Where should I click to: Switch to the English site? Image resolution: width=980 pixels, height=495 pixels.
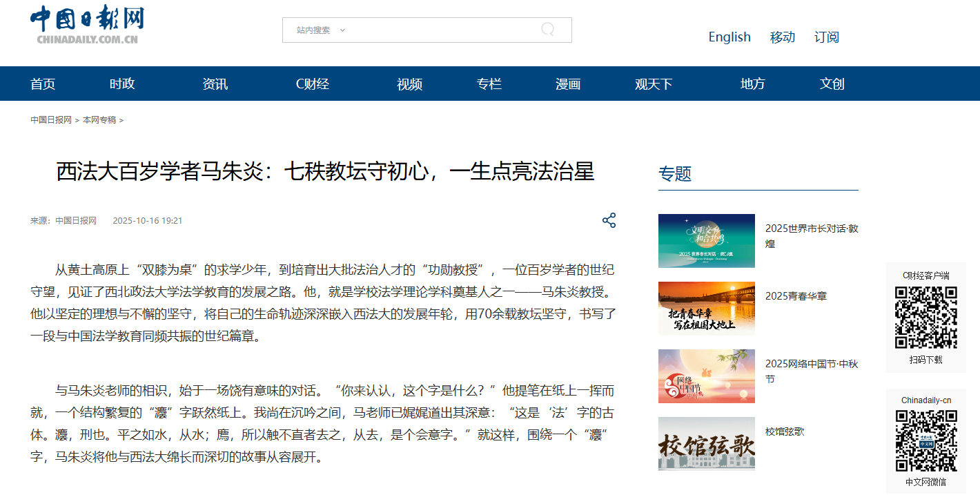(729, 37)
